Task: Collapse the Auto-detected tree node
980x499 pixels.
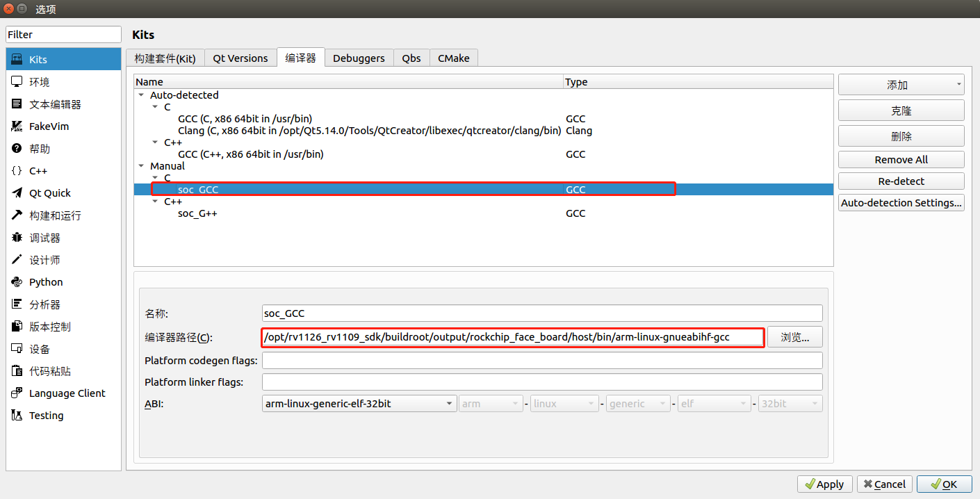Action: (142, 95)
